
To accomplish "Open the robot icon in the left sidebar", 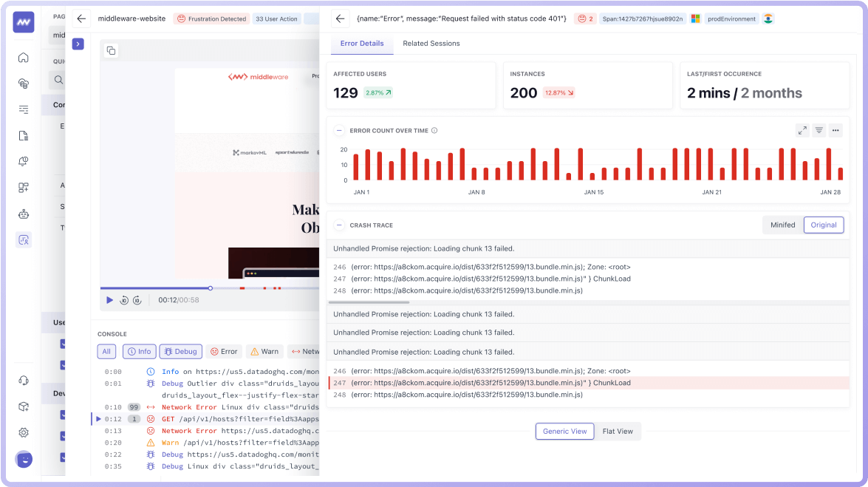I will tap(24, 214).
